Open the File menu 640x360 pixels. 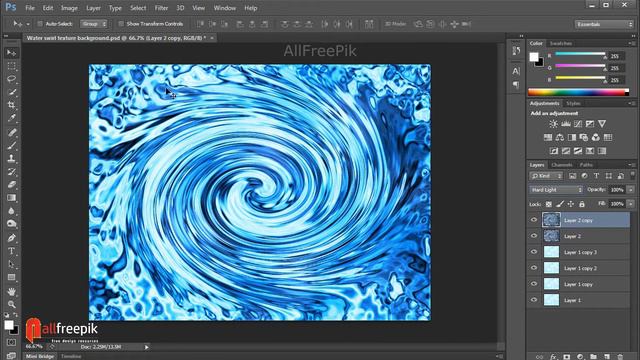click(x=30, y=8)
